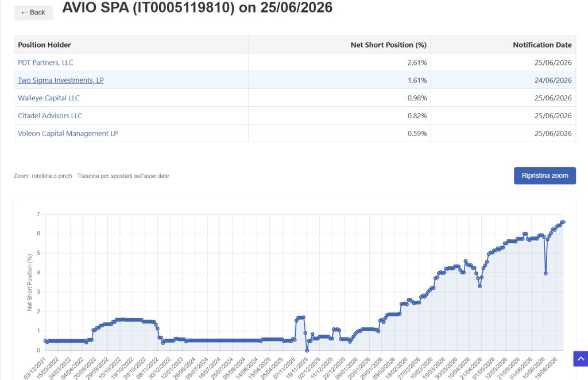
Task: Click the Ripristina zoom button
Action: 544,176
